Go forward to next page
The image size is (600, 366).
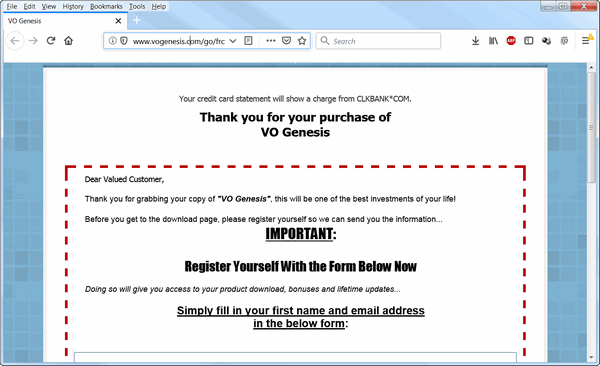click(33, 41)
